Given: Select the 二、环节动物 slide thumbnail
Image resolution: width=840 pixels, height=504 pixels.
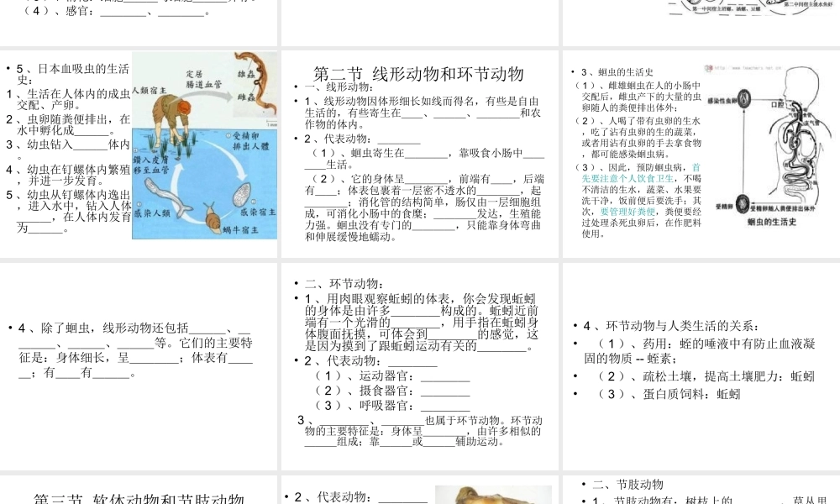Looking at the screenshot, I should 419,366.
